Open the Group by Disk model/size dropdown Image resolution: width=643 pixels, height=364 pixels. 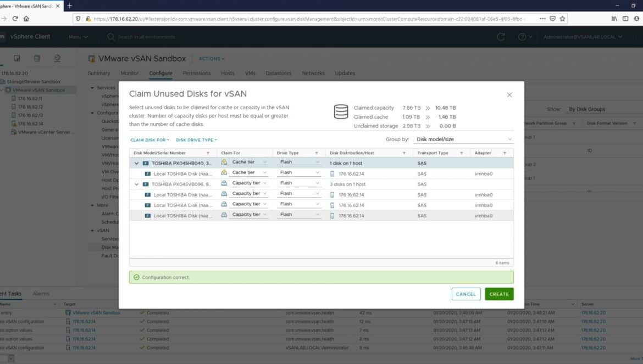pos(463,139)
